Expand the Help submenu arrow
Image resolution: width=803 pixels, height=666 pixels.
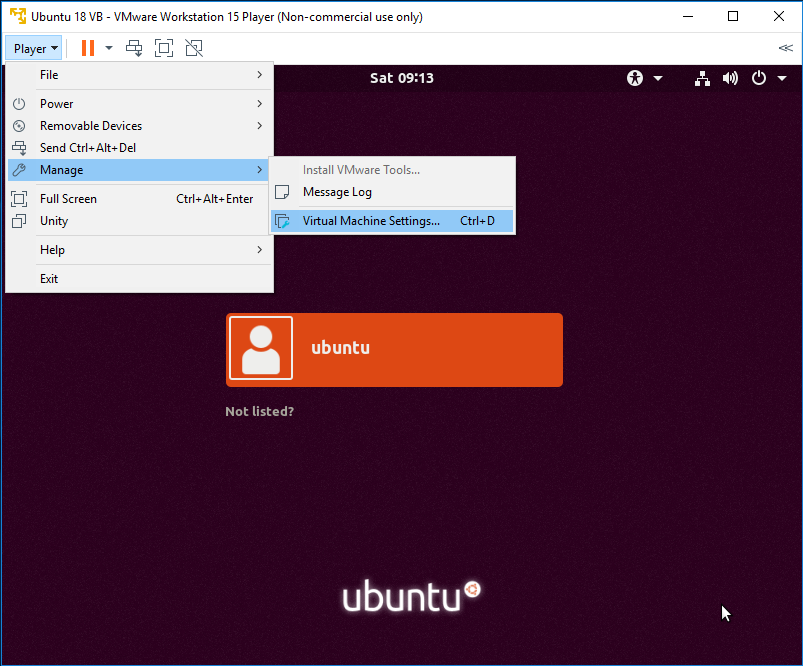(260, 249)
